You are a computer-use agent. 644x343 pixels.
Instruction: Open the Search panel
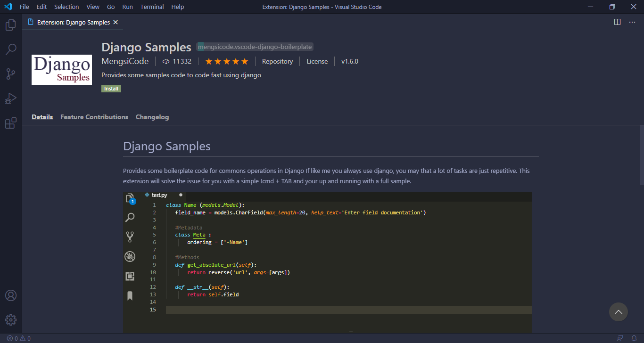pyautogui.click(x=10, y=49)
